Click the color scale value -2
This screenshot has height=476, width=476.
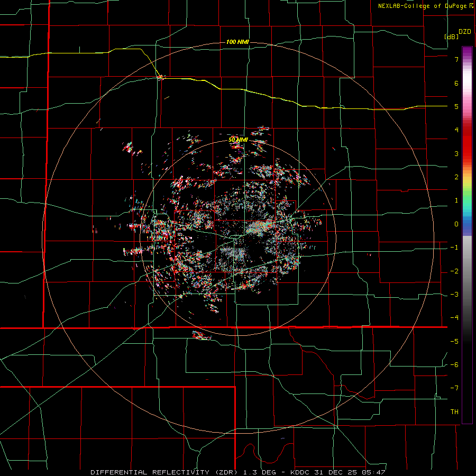pos(454,271)
